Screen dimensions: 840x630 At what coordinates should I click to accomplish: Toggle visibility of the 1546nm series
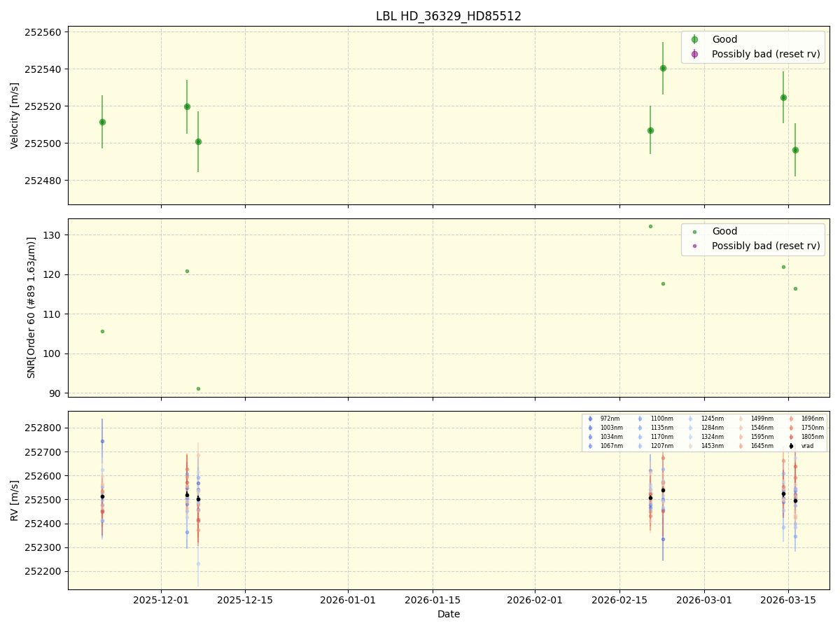click(x=741, y=427)
